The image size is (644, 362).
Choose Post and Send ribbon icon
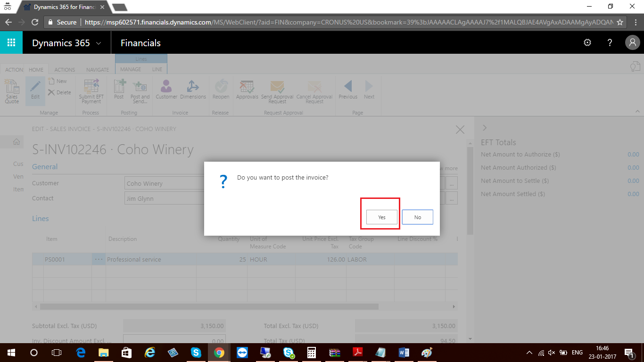coord(140,91)
